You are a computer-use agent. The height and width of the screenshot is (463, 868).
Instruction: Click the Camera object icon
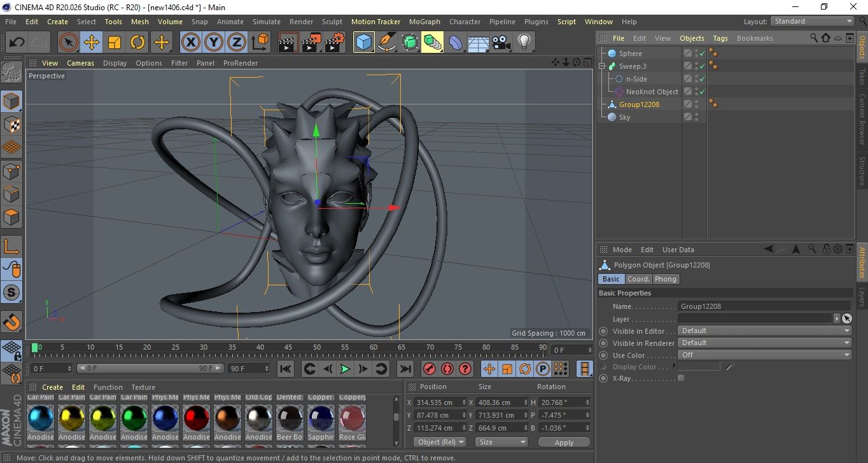click(501, 43)
